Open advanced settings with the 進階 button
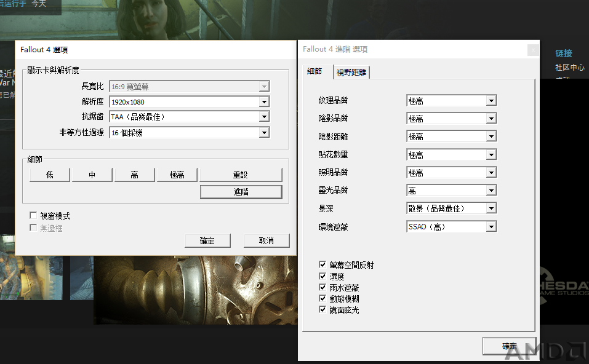589x364 pixels. pos(241,192)
